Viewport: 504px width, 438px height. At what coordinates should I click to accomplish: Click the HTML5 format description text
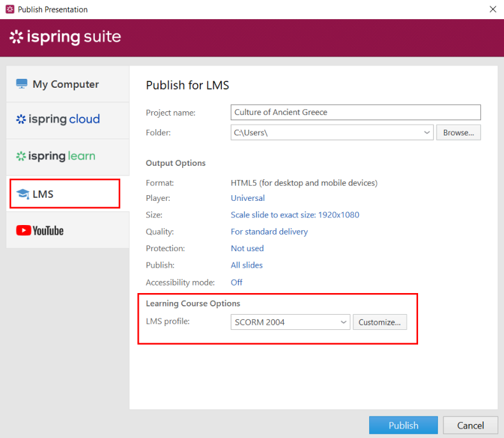pos(304,182)
